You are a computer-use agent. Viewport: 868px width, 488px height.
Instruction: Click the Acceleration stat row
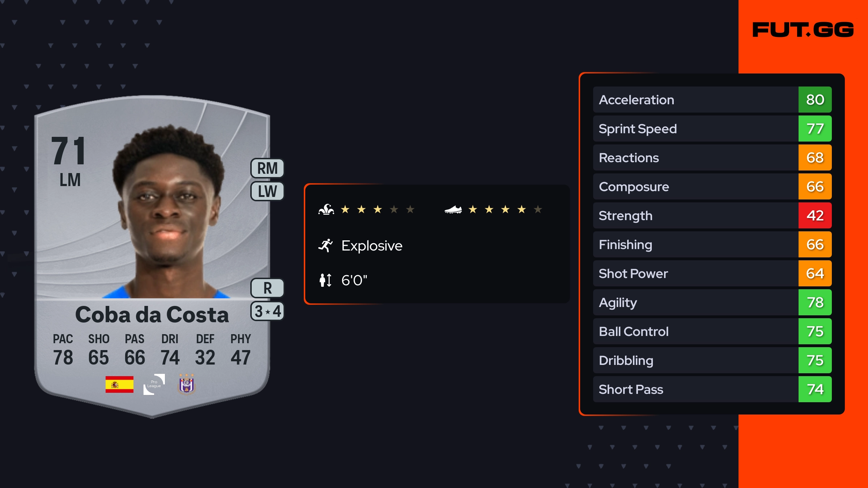[695, 100]
